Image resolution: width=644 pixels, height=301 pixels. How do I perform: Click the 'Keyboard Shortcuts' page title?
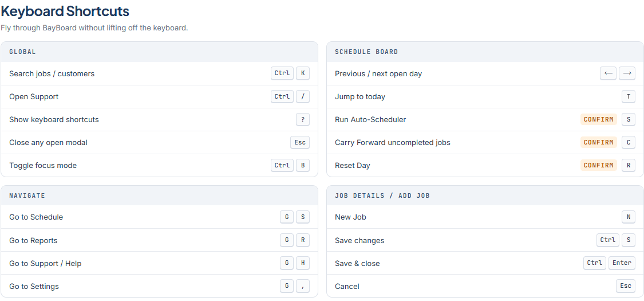pyautogui.click(x=65, y=11)
